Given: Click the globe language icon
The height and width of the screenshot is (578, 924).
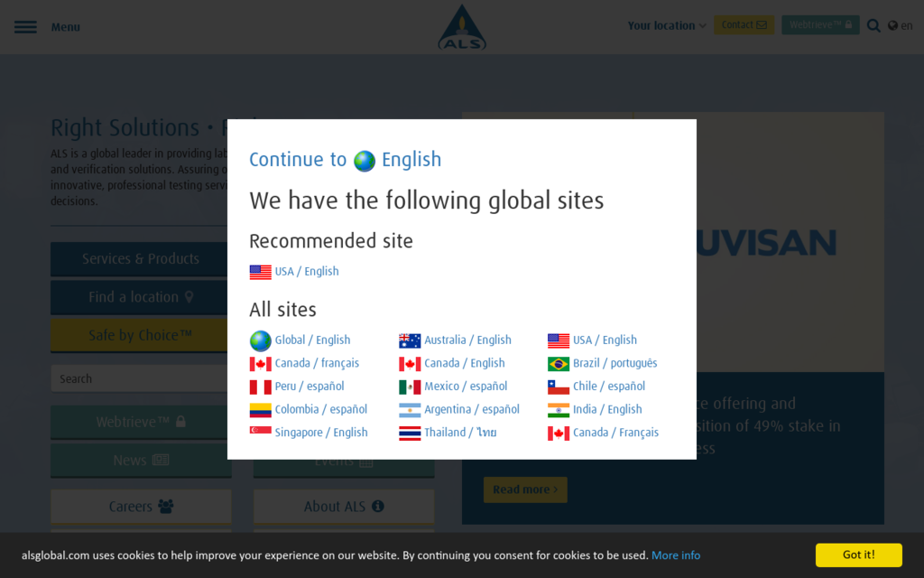Looking at the screenshot, I should [x=892, y=25].
